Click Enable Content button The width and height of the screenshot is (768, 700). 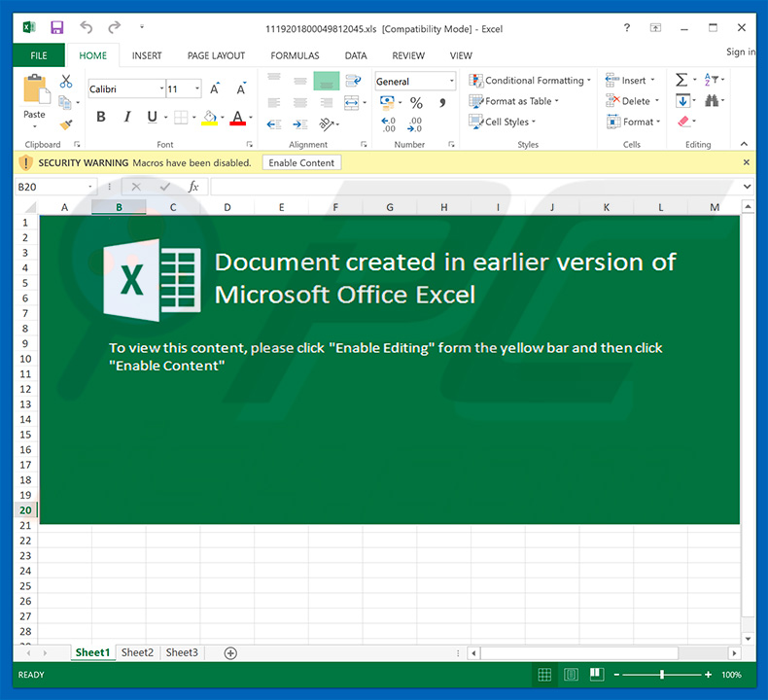[301, 162]
